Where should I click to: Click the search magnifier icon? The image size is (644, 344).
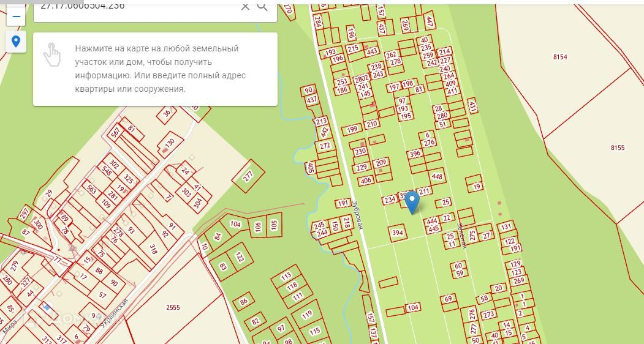coord(262,6)
